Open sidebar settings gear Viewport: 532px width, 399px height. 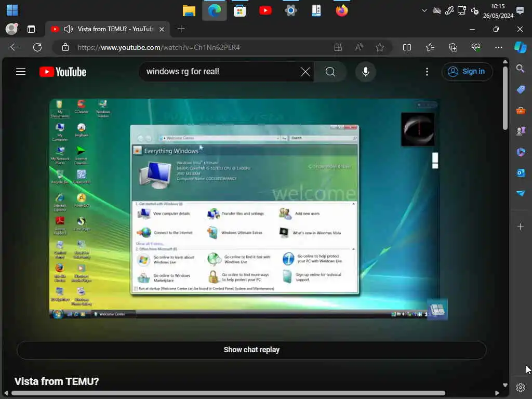click(x=521, y=387)
